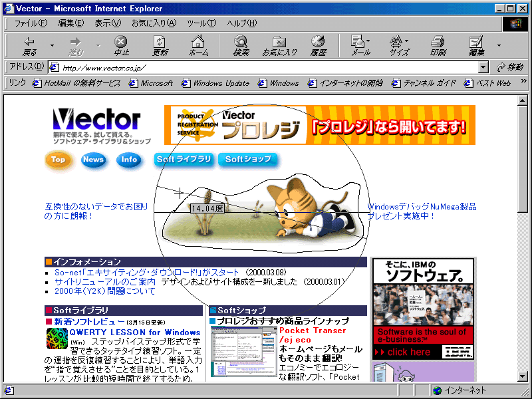This screenshot has width=532, height=399.
Task: Open the address bar dropdown arrow
Action: click(483, 67)
